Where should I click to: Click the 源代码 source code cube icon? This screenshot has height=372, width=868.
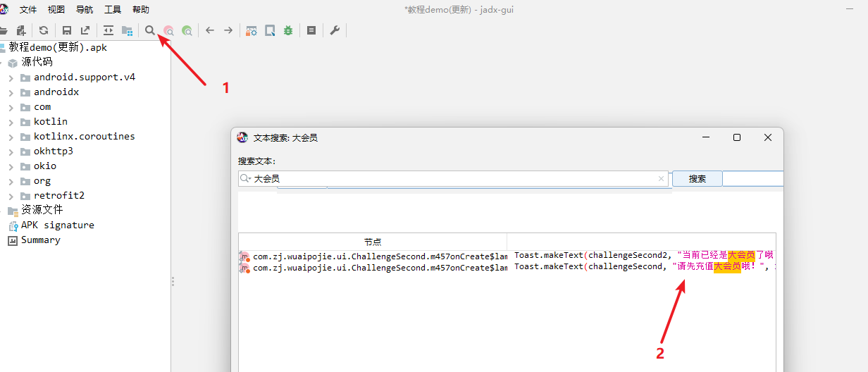[x=13, y=62]
